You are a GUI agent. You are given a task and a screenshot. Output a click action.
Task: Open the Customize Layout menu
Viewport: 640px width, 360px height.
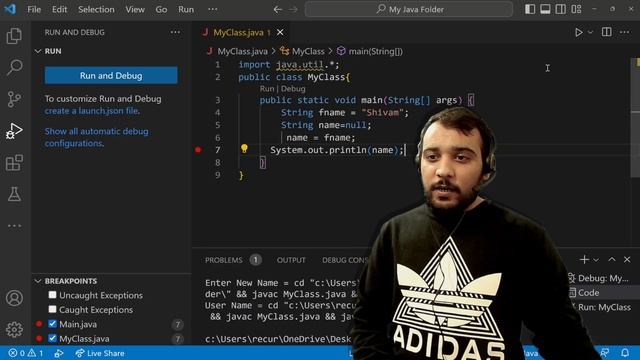click(x=576, y=9)
